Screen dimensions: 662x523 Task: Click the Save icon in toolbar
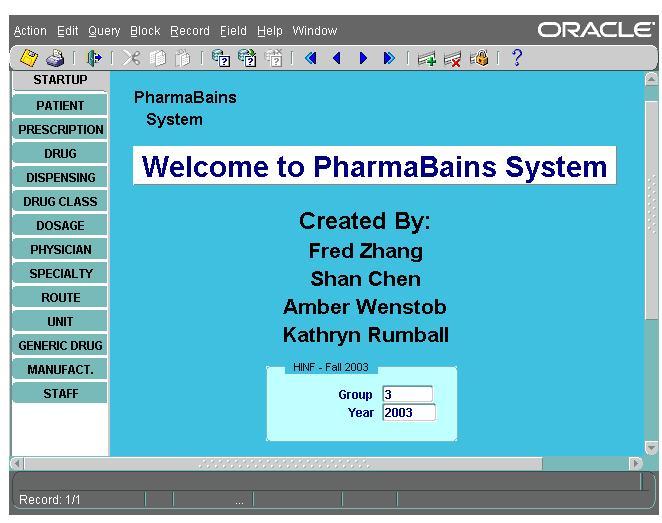(29, 58)
